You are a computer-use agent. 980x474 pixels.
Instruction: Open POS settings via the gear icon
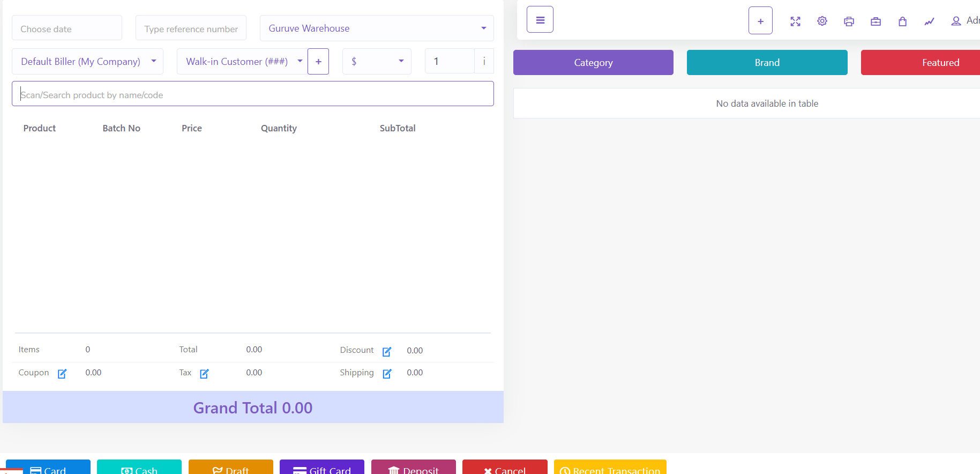pyautogui.click(x=822, y=21)
